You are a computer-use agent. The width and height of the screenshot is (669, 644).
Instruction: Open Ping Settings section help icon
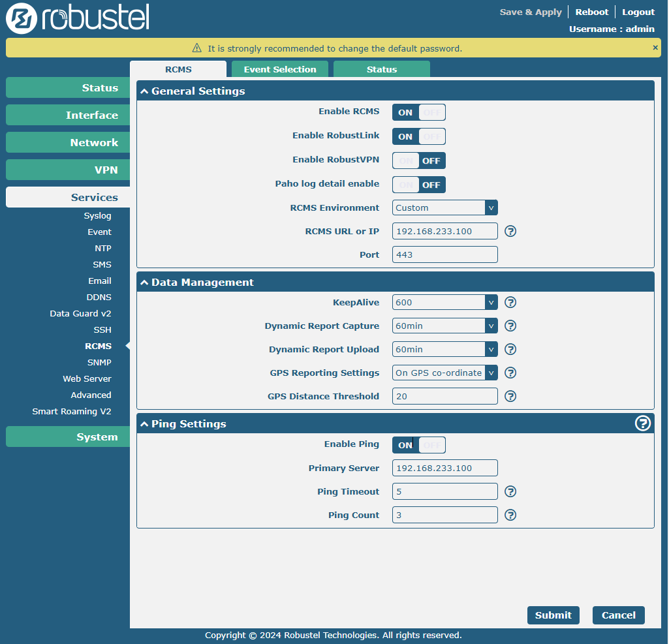pyautogui.click(x=642, y=423)
